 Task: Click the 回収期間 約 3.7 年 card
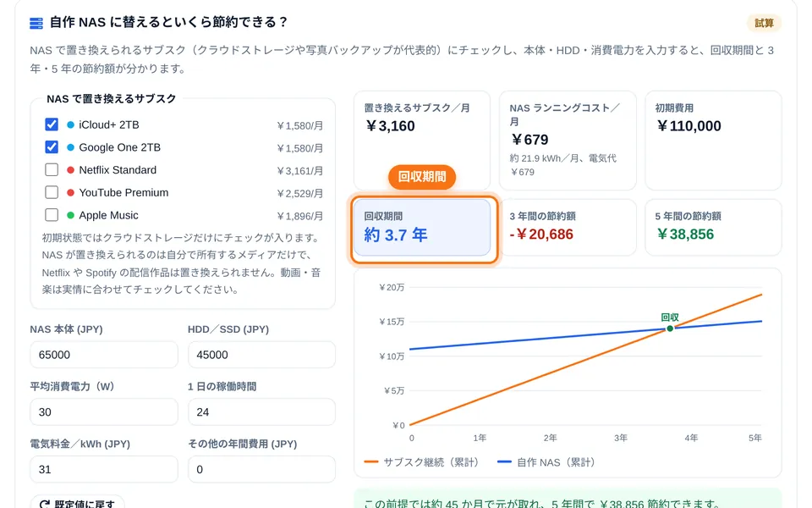tap(422, 228)
